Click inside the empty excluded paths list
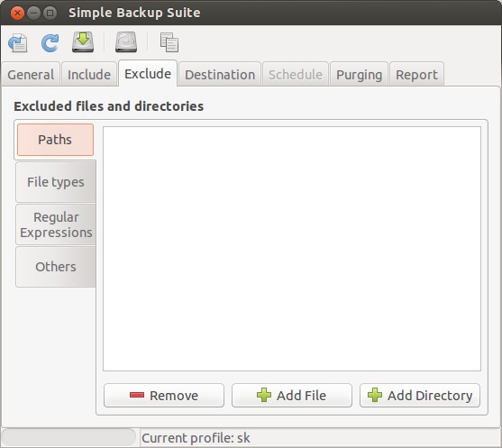The image size is (502, 448). [292, 249]
